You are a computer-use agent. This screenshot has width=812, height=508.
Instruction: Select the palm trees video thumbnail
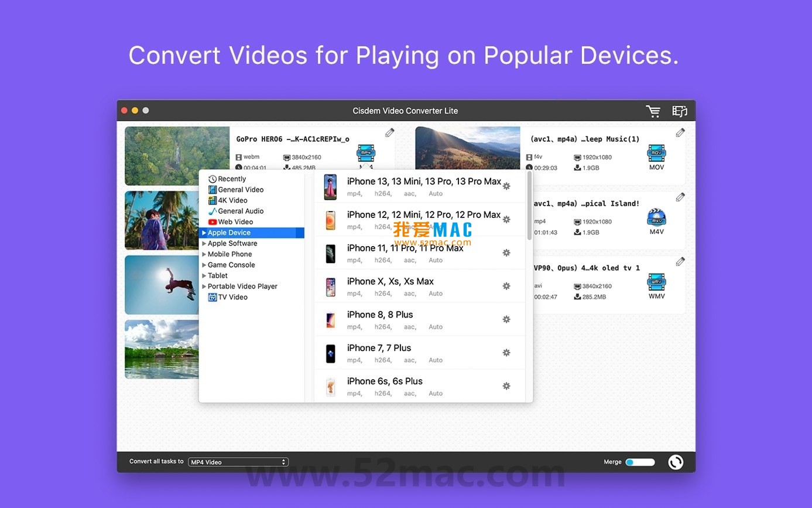click(162, 220)
